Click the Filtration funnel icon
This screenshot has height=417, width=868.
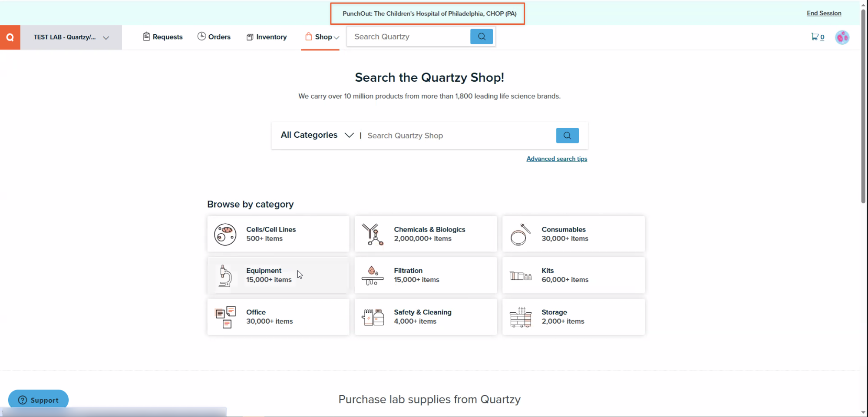[x=373, y=276]
